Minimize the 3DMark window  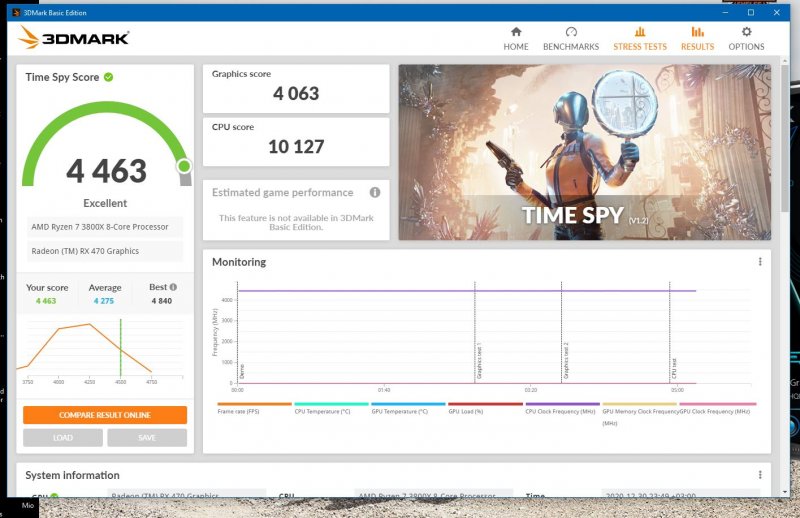pos(725,12)
